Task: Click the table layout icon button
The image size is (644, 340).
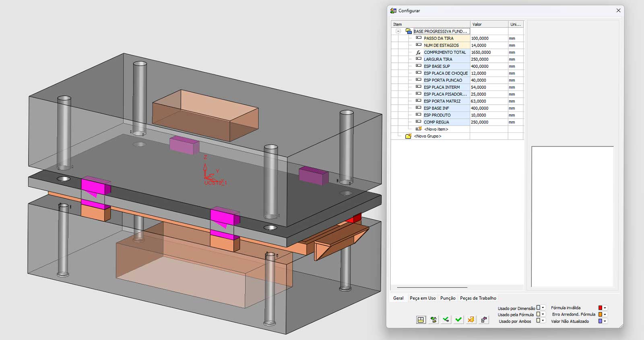Action: [x=421, y=320]
